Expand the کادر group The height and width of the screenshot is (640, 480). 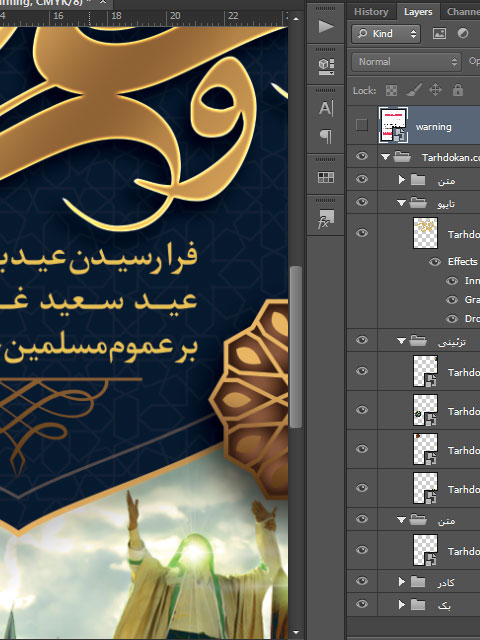[x=402, y=581]
